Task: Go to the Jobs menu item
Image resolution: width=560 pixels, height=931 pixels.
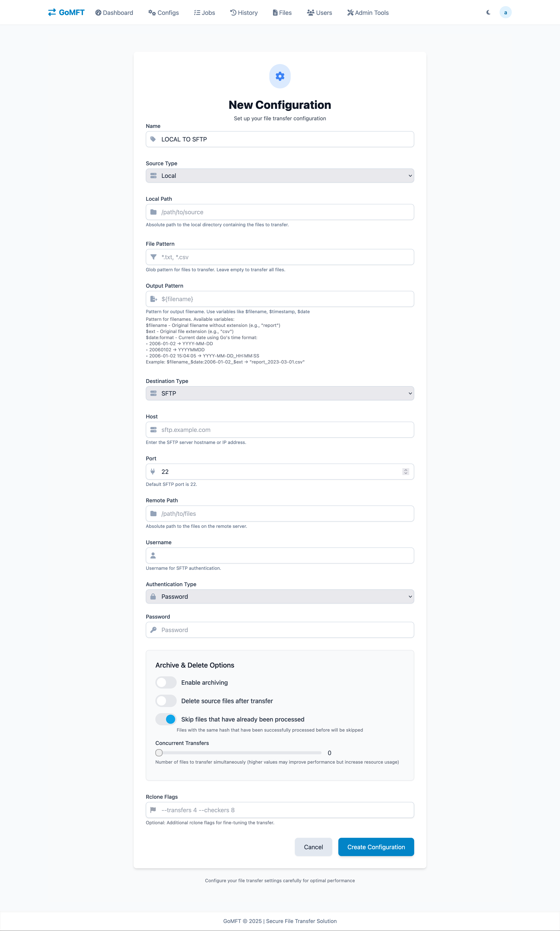Action: (x=205, y=13)
